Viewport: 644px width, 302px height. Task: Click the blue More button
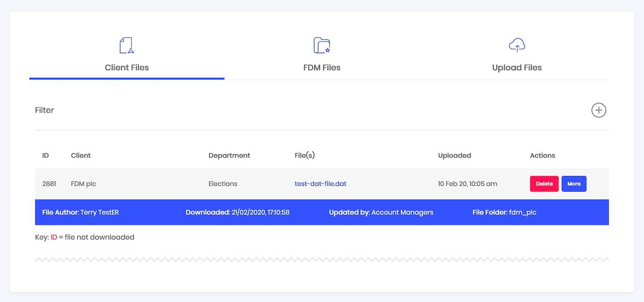click(574, 184)
